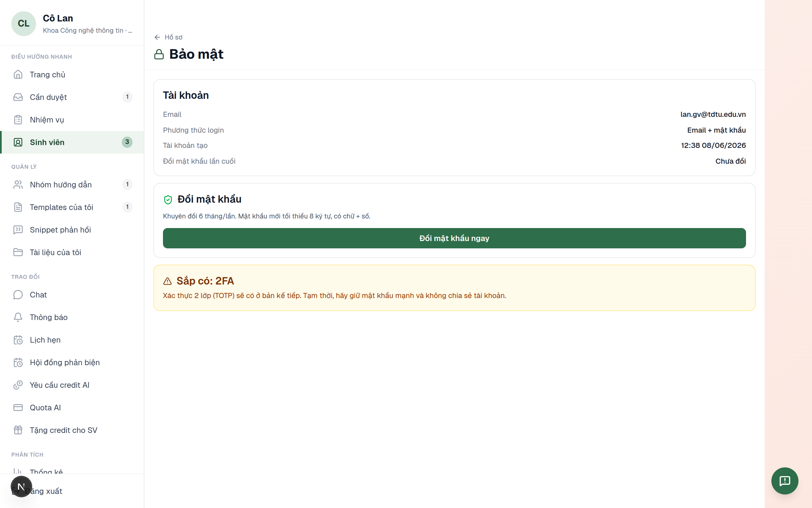This screenshot has height=508, width=812.
Task: Open Lịch hẹn schedule
Action: click(x=72, y=340)
